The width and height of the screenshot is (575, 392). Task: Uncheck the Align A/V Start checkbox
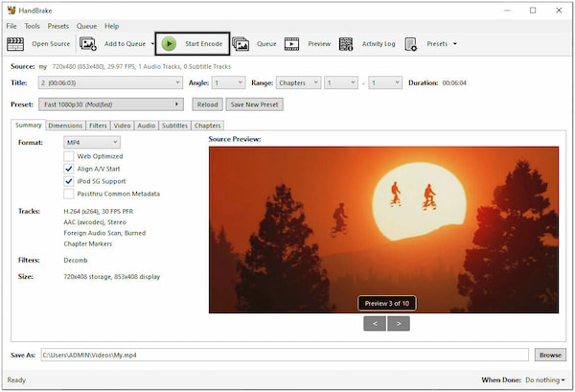[x=69, y=169]
